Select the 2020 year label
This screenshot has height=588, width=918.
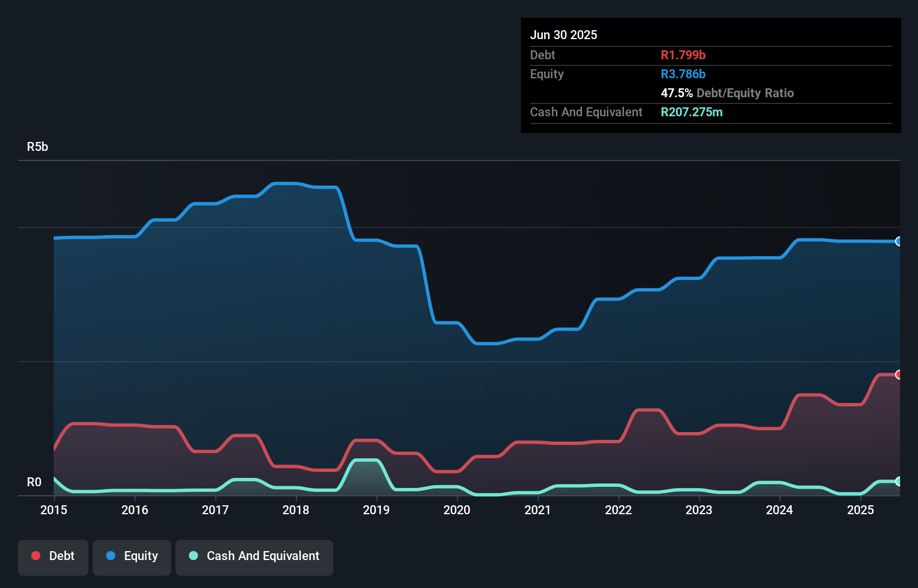pyautogui.click(x=456, y=510)
